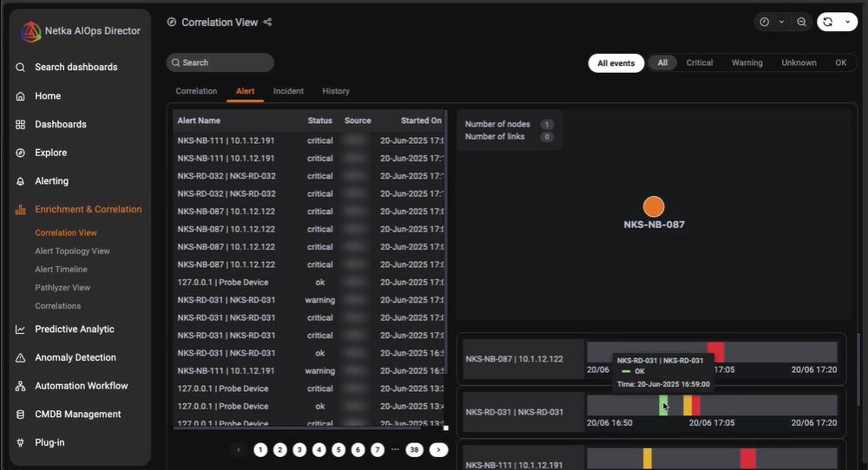Click the yellow warning segment on NKS-RD-031 timeline
This screenshot has height=470, width=868.
(x=687, y=405)
